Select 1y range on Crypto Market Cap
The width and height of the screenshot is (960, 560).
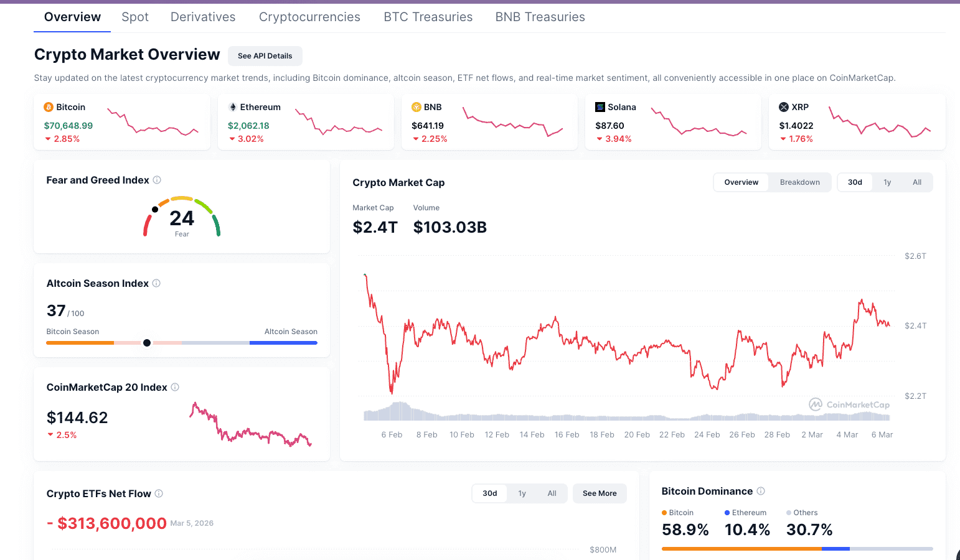[x=887, y=182]
